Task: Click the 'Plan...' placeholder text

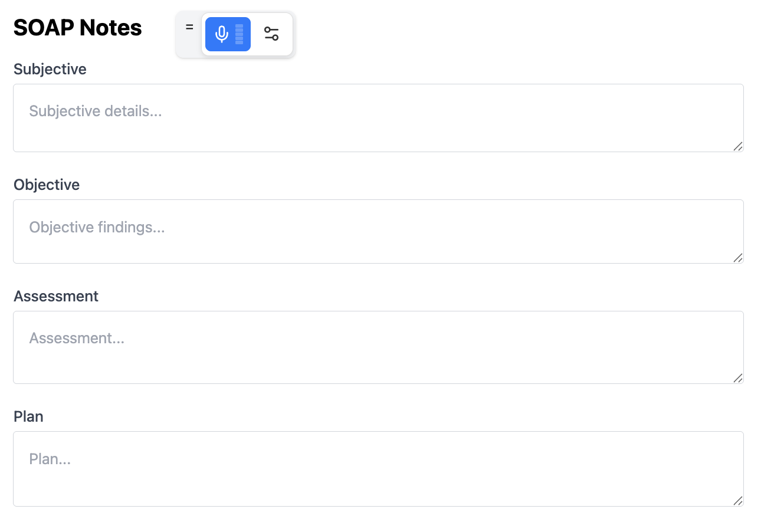Action: 50,459
